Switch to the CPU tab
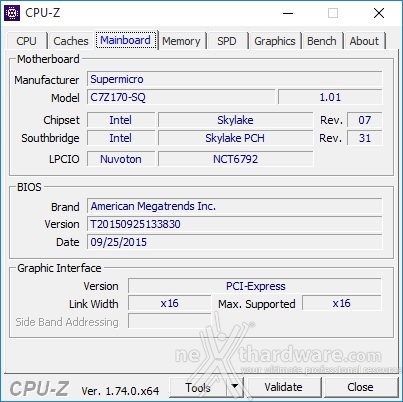 click(26, 41)
